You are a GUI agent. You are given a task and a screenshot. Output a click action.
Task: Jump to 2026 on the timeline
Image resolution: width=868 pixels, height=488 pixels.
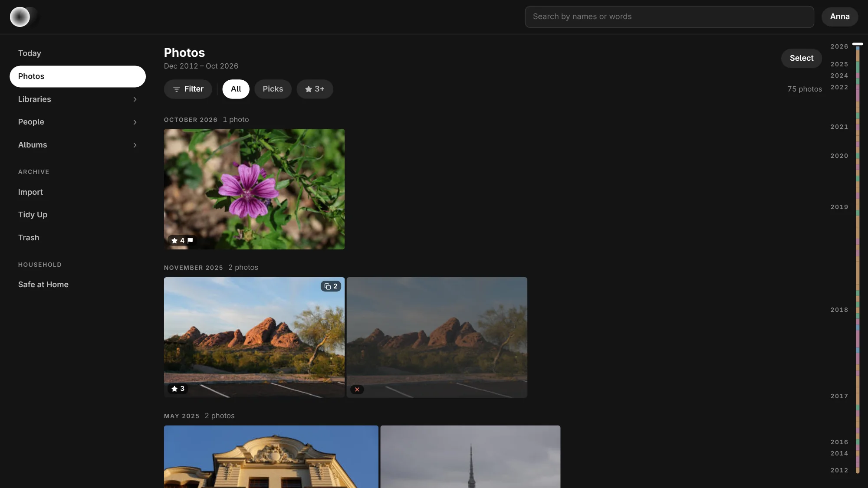tap(839, 47)
